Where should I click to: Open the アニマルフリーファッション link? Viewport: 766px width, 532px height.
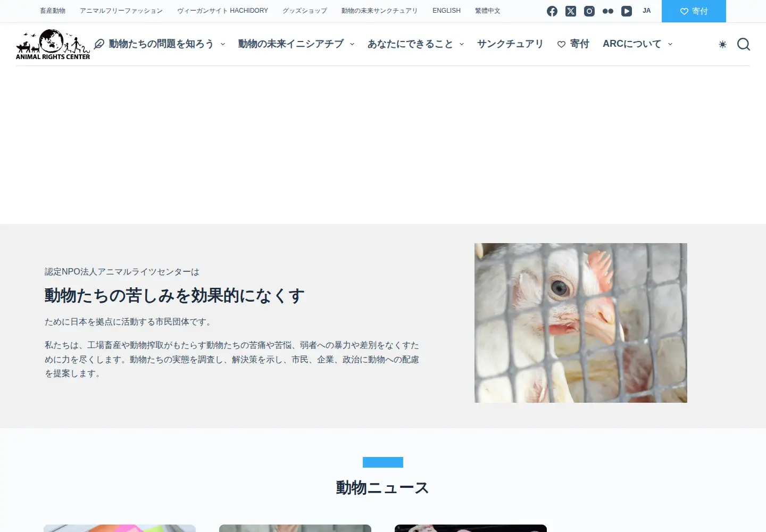click(121, 11)
